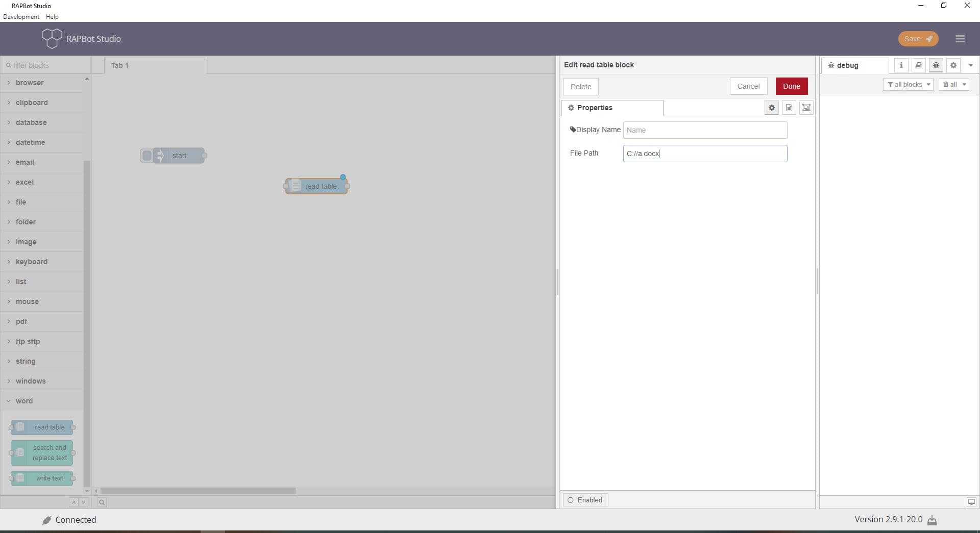The height and width of the screenshot is (533, 980).
Task: Open the debug bug sidebar icon
Action: coord(936,65)
